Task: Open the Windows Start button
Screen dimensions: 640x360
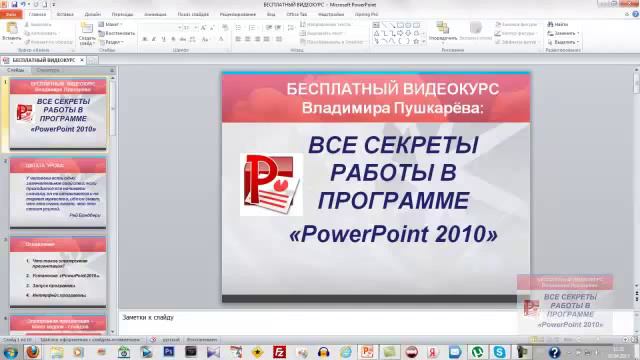Action: pos(10,352)
